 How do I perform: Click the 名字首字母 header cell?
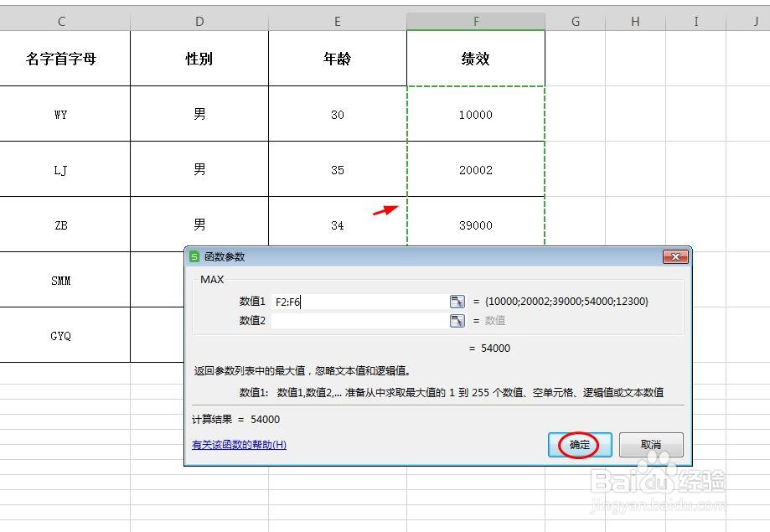tap(60, 59)
